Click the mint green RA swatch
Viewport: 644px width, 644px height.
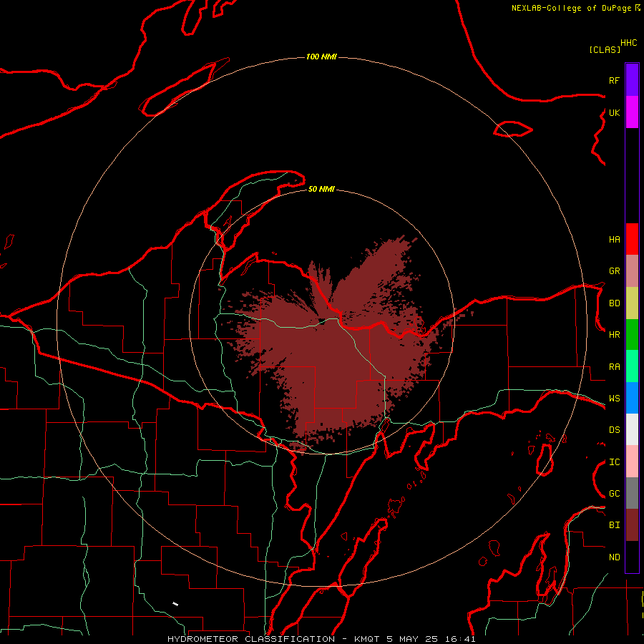(632, 366)
